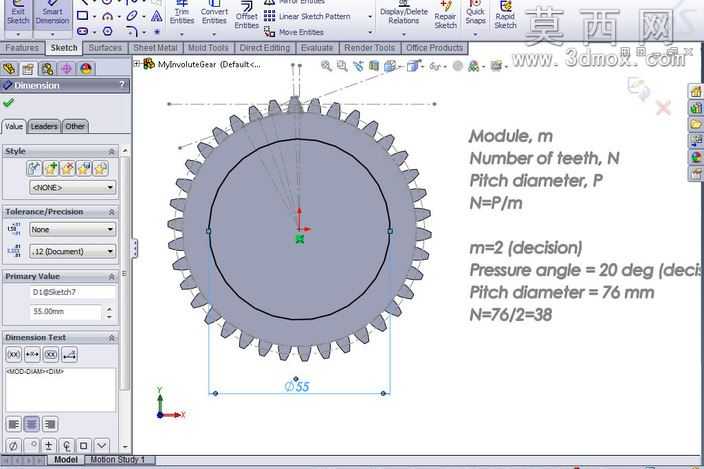Screen dimensions: 704x469
Task: Open the DisplayManager tab icon
Action: pyautogui.click(x=86, y=69)
